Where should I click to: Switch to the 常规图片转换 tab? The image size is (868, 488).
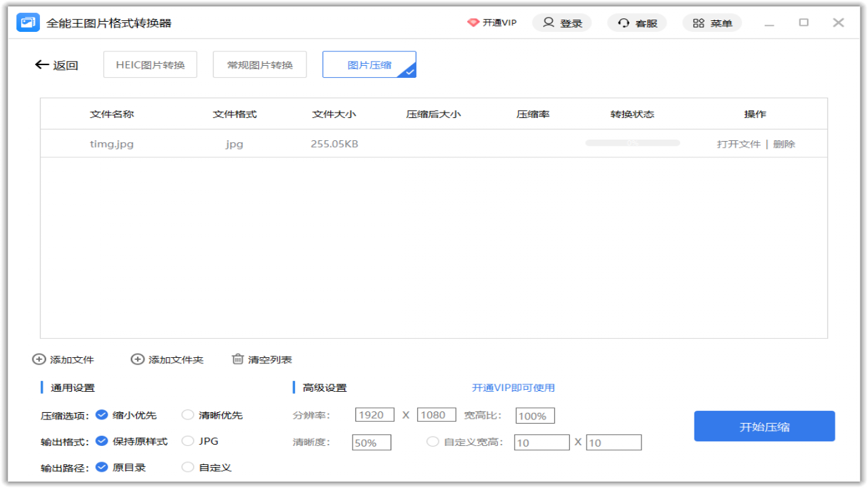(260, 64)
